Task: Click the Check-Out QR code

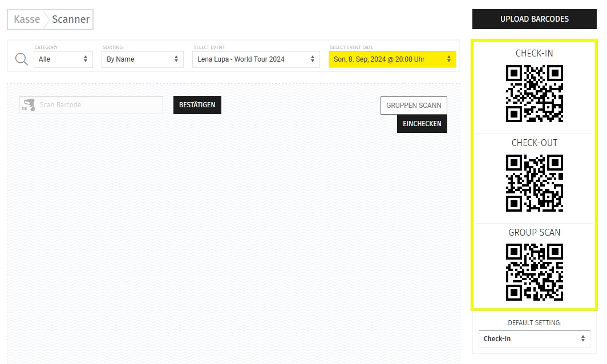Action: pos(534,183)
